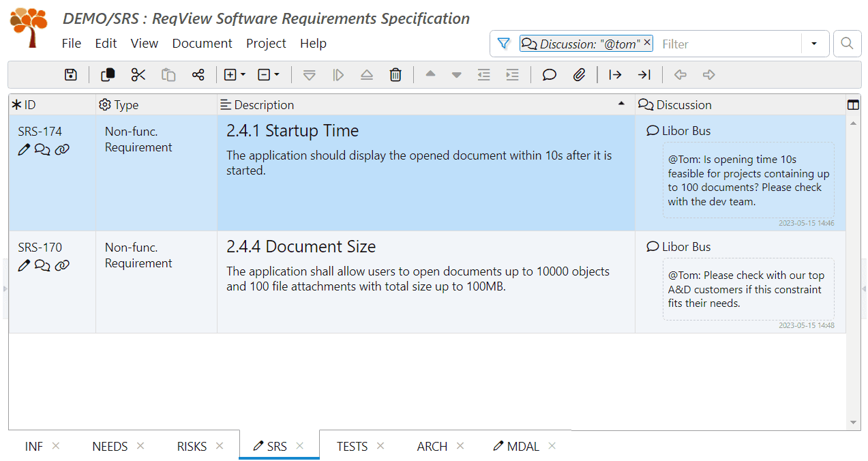Click the ID column header

pos(53,104)
